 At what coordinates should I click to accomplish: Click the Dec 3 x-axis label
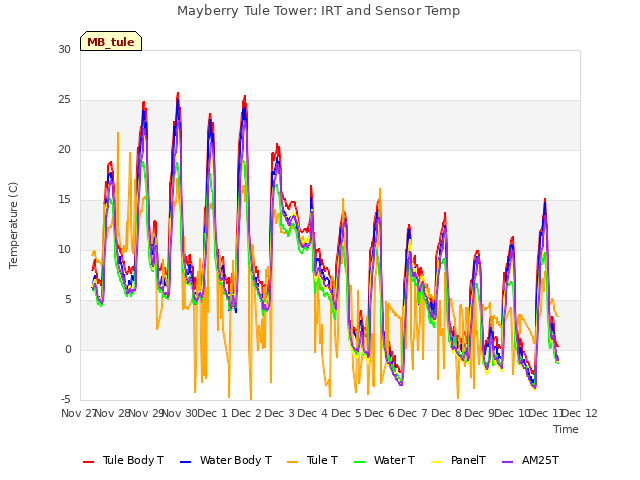click(x=279, y=413)
